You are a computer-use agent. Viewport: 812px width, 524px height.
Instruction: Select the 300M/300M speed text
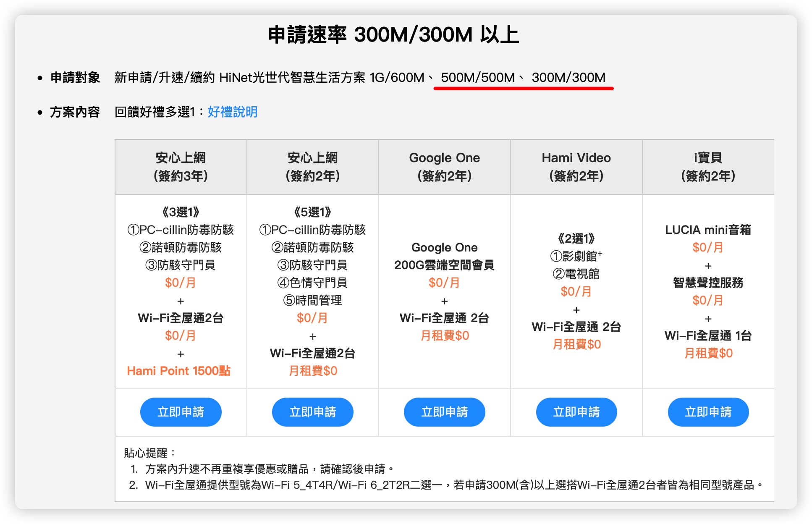click(568, 78)
